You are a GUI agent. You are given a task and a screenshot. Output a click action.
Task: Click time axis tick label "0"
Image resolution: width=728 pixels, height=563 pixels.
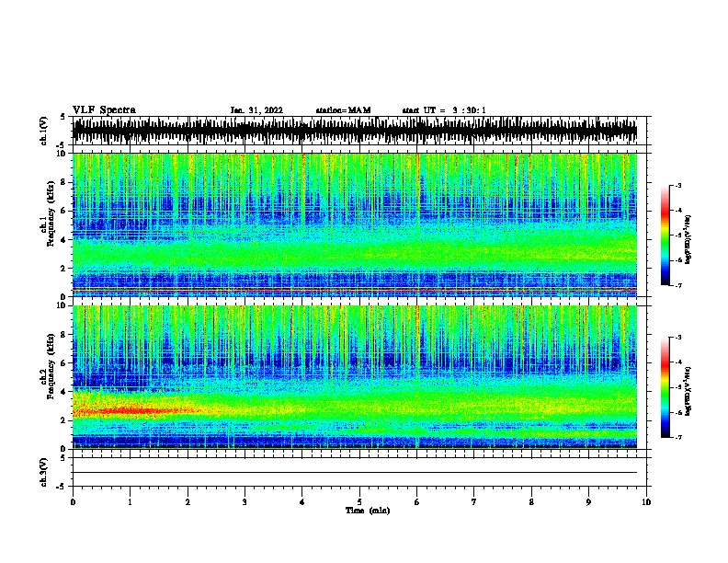tap(73, 502)
